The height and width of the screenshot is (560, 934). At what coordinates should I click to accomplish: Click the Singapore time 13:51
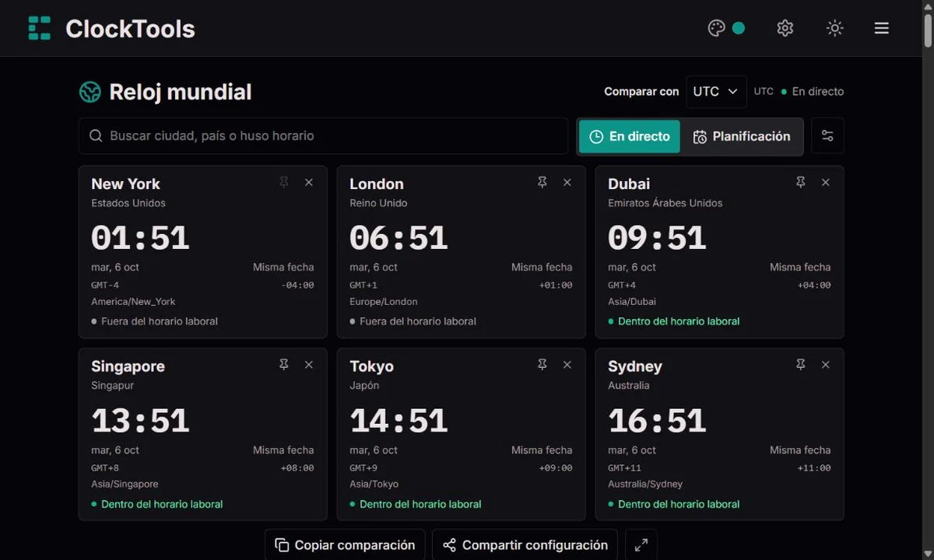click(x=140, y=421)
